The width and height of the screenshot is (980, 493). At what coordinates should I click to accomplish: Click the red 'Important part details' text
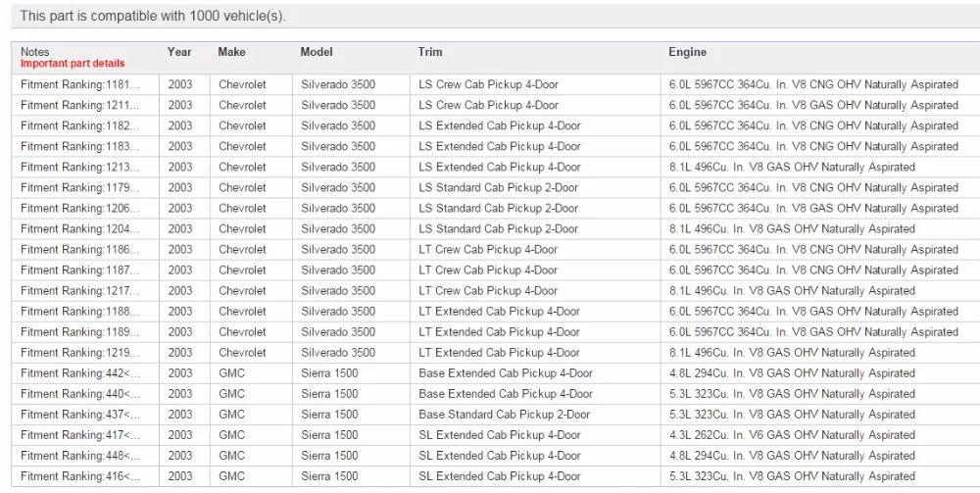point(73,63)
